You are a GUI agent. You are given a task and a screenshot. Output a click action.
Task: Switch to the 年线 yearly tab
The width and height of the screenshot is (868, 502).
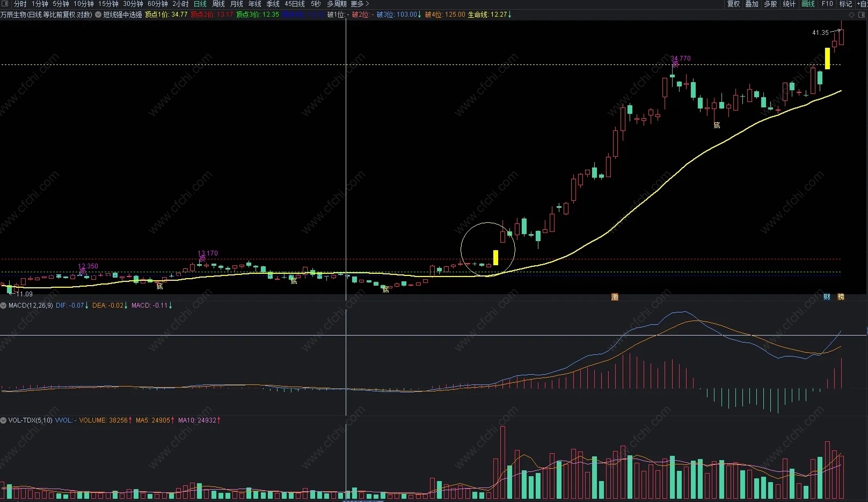pyautogui.click(x=255, y=4)
